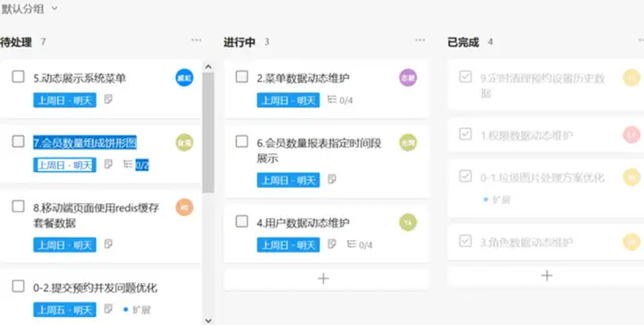Uncheck completed task 9.定时清理预约设置历史数据

(465, 76)
